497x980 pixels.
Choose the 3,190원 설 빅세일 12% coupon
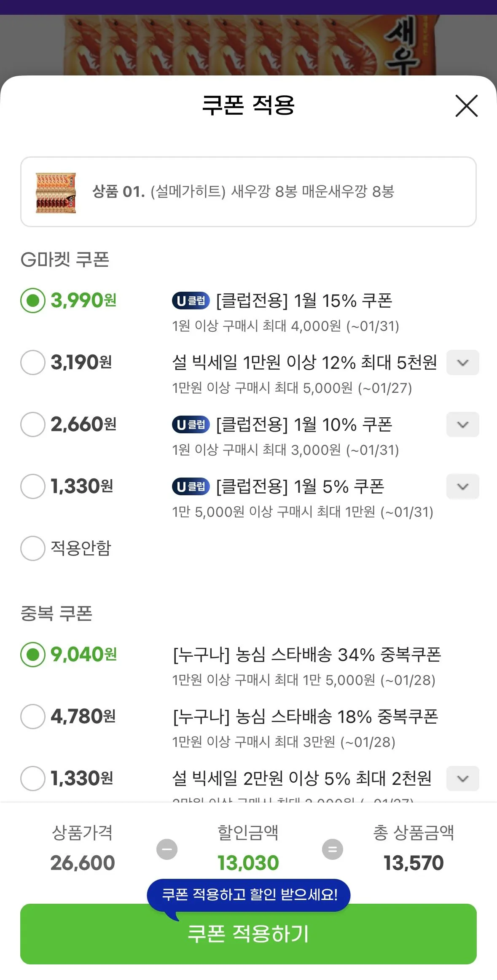coord(33,362)
